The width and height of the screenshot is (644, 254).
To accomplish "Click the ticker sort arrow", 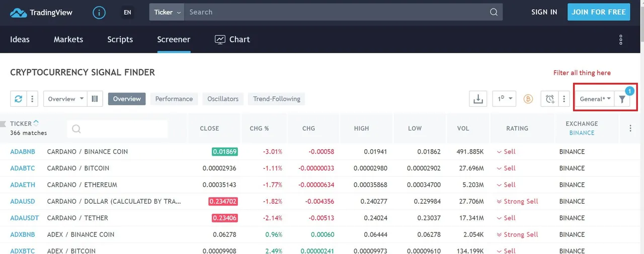I will (36, 123).
